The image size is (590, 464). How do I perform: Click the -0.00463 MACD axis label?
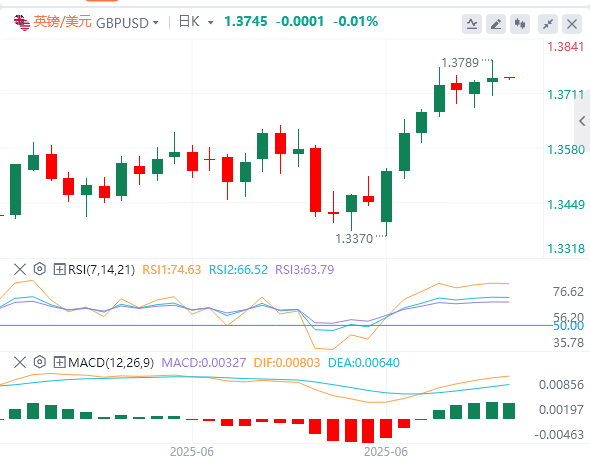pyautogui.click(x=559, y=435)
